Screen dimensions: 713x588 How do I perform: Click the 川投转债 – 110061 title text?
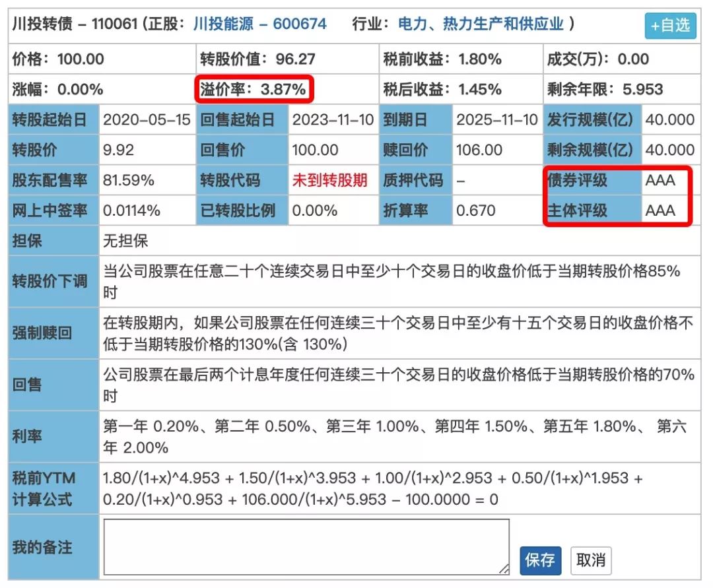[74, 24]
